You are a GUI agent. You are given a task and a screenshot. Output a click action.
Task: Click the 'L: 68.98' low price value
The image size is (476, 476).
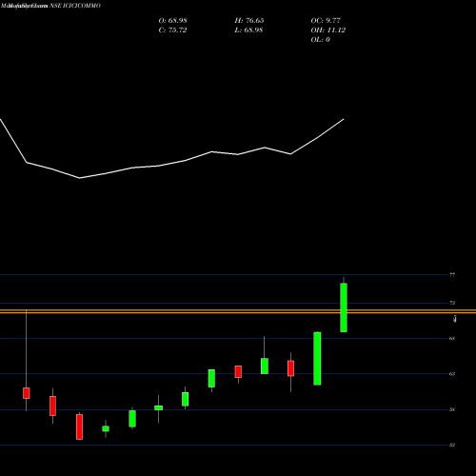pyautogui.click(x=248, y=30)
